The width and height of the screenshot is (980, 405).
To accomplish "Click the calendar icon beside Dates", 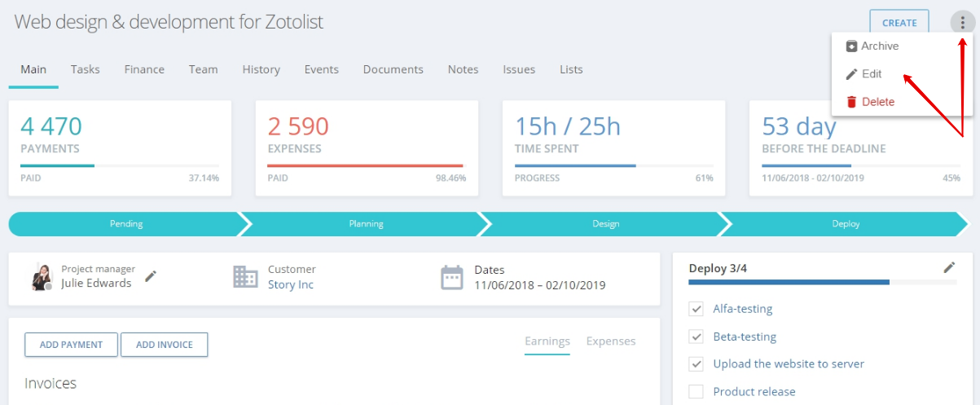I will tap(452, 277).
